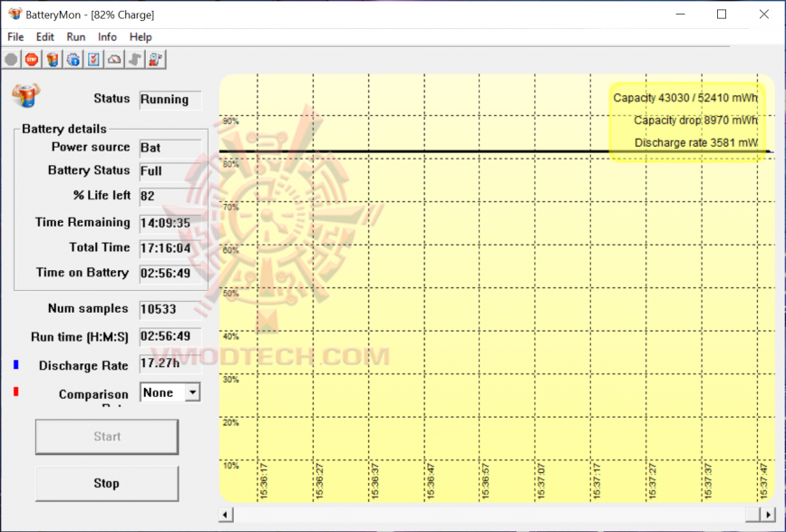The image size is (786, 532).
Task: Click the Battery Status field showing Full
Action: [x=170, y=171]
